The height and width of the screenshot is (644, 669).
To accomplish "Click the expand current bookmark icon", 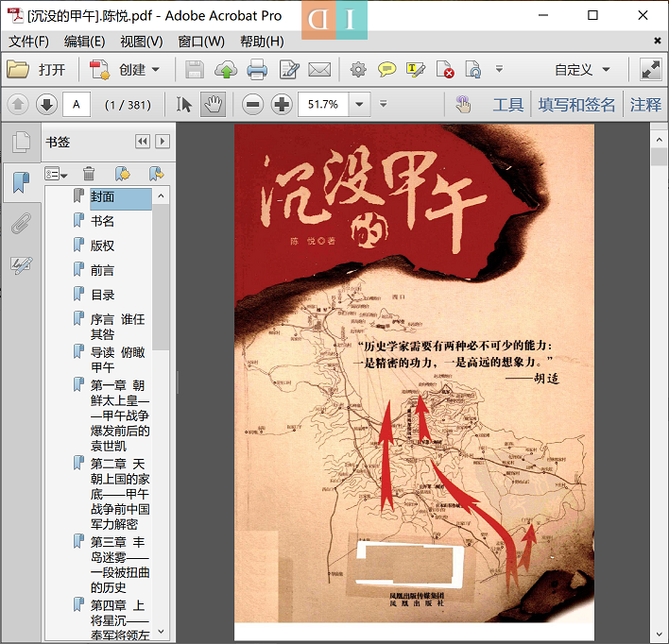I will coord(156,174).
